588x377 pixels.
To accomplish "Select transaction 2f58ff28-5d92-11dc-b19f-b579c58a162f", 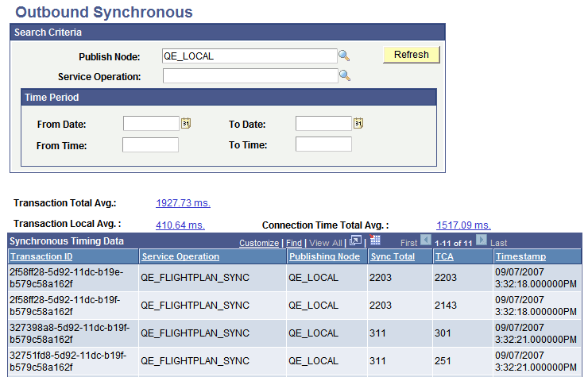I will [65, 306].
